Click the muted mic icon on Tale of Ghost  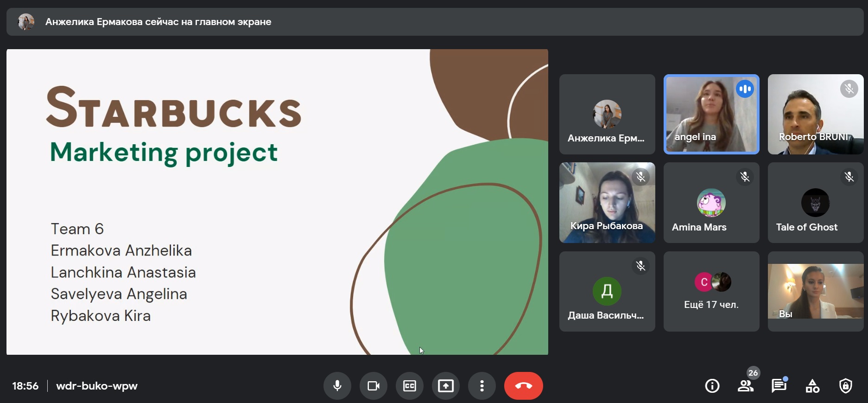(x=849, y=177)
